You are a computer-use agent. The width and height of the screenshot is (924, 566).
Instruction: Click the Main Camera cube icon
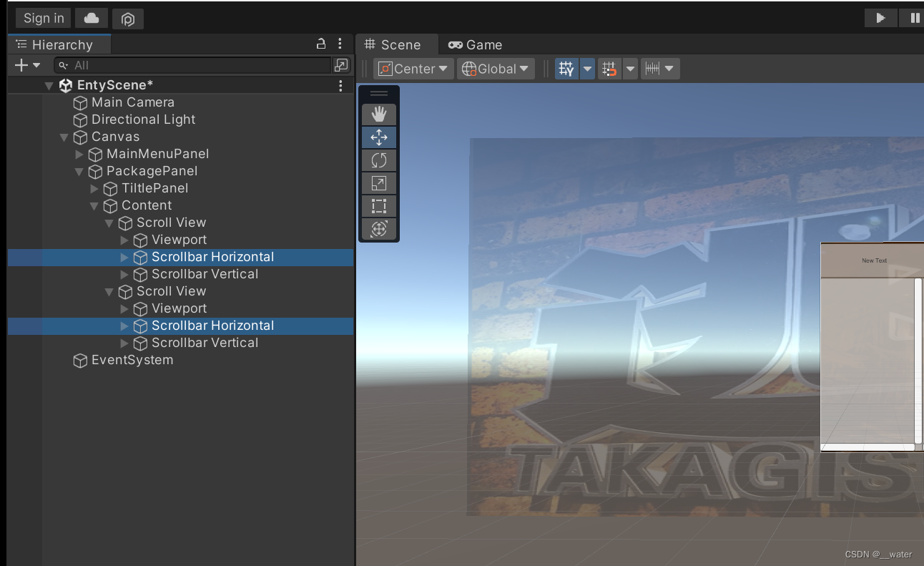coord(81,103)
